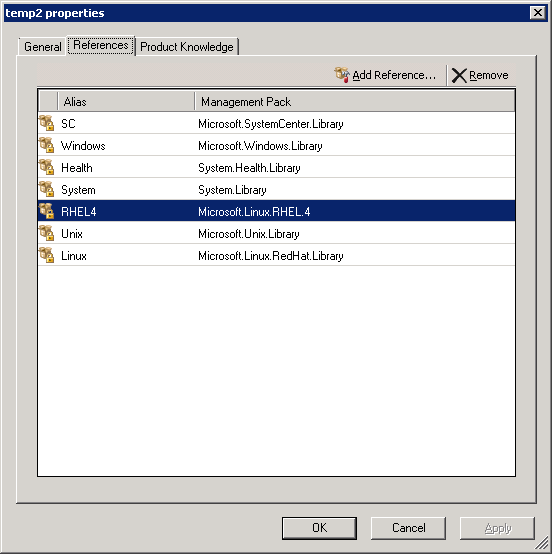This screenshot has height=554, width=552.
Task: Click Microsoft.SystemCenter.Library entry
Action: pyautogui.click(x=271, y=124)
